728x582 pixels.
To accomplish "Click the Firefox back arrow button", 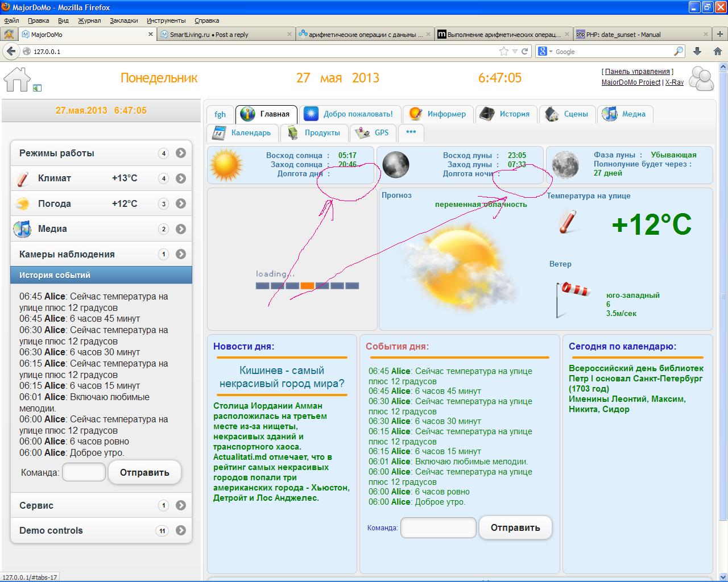I will (11, 51).
